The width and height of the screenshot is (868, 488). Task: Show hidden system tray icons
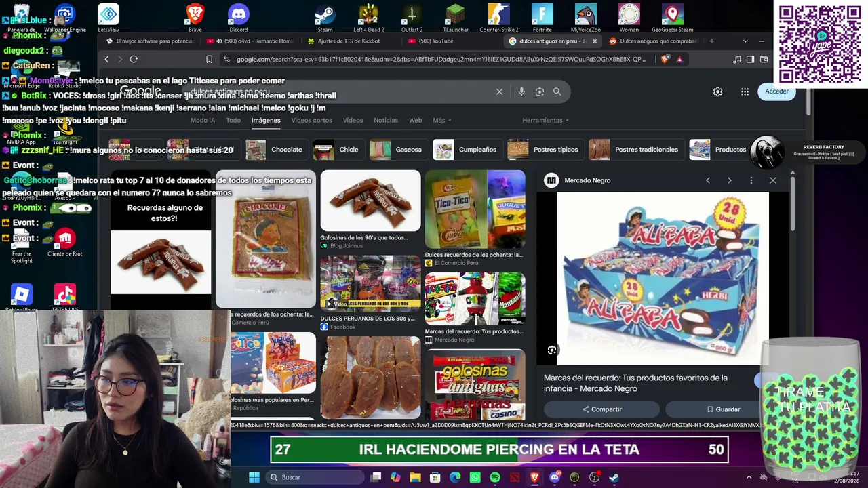click(x=749, y=477)
